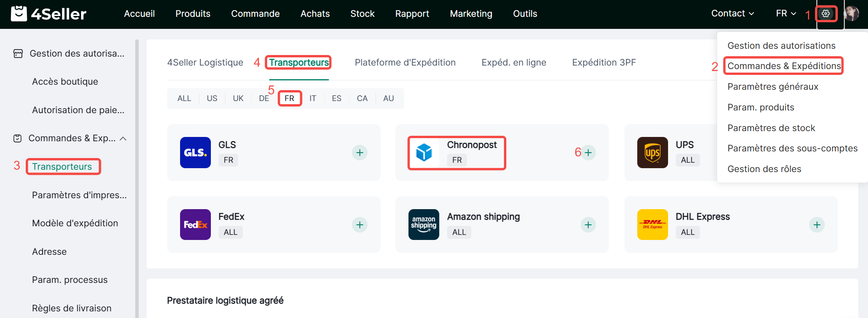Add the GLS carrier with plus icon
Image resolution: width=868 pixels, height=318 pixels.
[359, 153]
